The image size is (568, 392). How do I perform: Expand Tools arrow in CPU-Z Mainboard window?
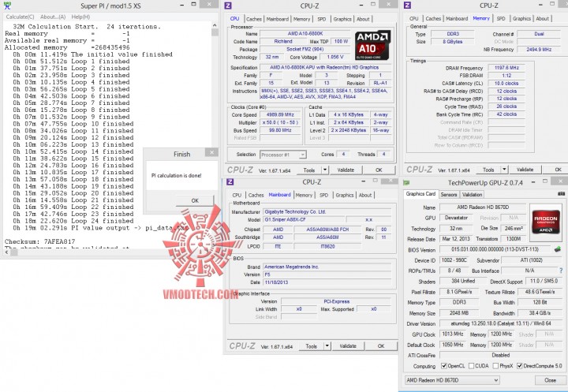point(327,346)
